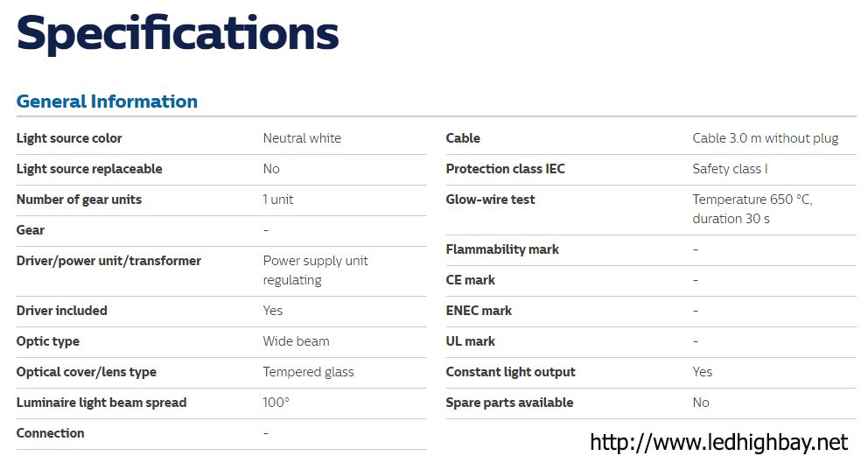Click the Spare parts available label
868x463 pixels.
pos(509,403)
